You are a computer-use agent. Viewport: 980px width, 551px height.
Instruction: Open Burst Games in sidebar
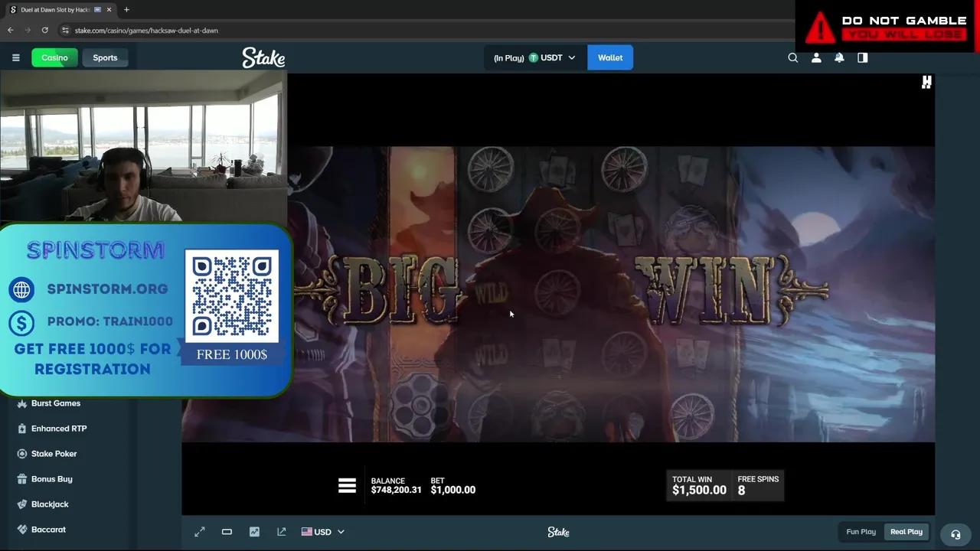56,403
